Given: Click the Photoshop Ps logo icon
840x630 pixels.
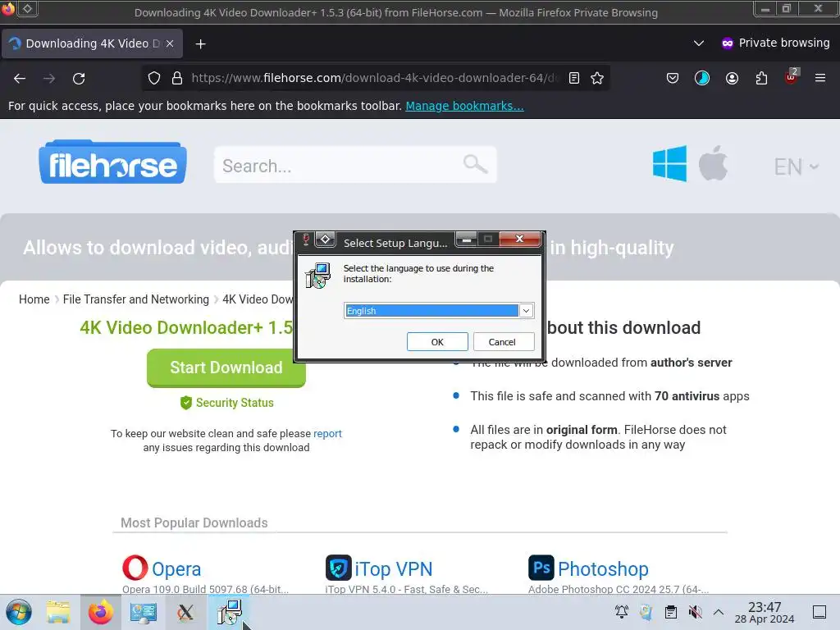Looking at the screenshot, I should click(x=541, y=568).
